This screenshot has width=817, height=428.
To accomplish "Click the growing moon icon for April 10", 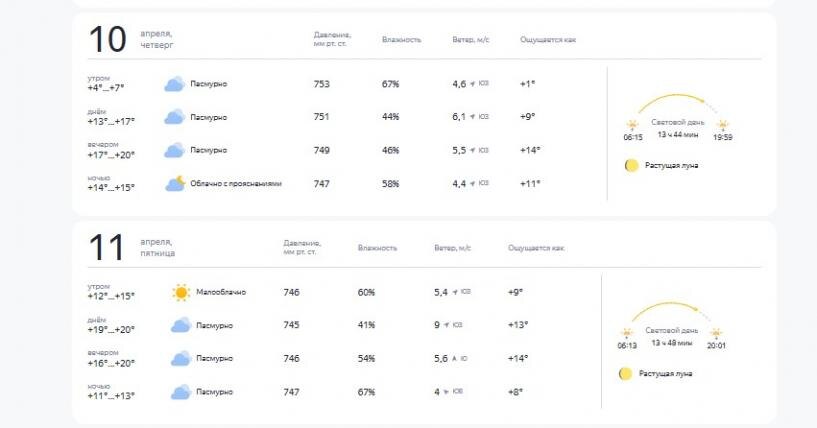I will [x=631, y=165].
